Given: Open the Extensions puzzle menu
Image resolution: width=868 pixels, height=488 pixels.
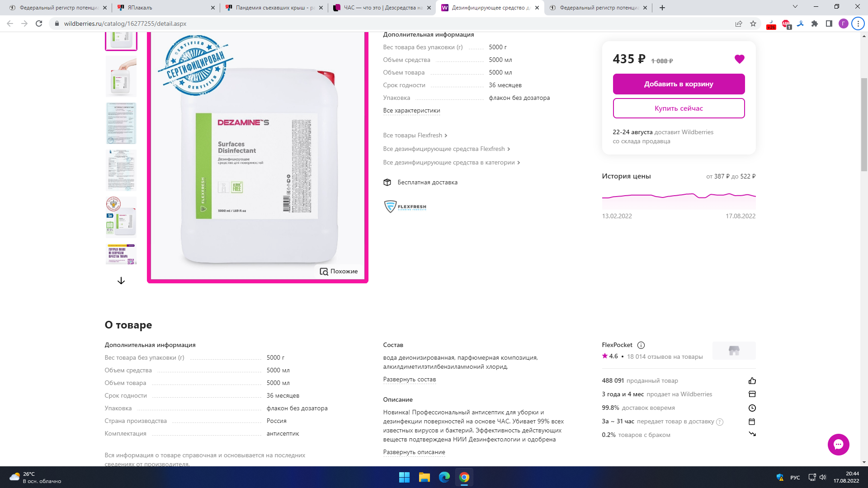Looking at the screenshot, I should coord(815,23).
